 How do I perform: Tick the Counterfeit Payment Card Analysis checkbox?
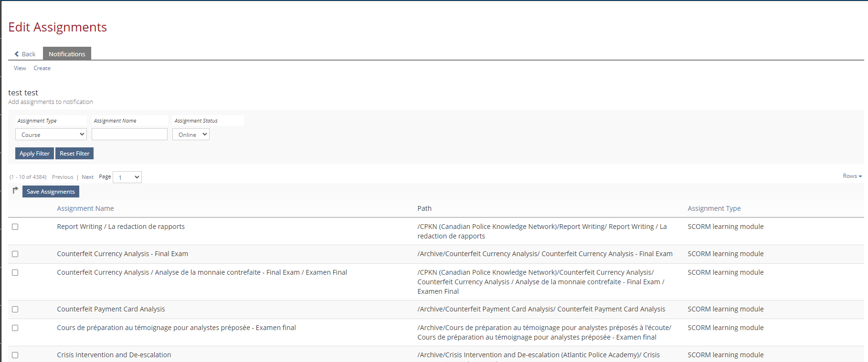[x=15, y=310]
